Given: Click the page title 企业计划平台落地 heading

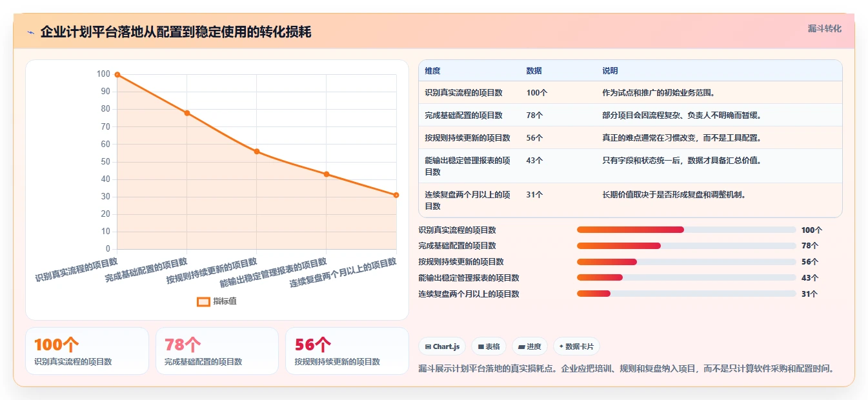Looking at the screenshot, I should [176, 32].
